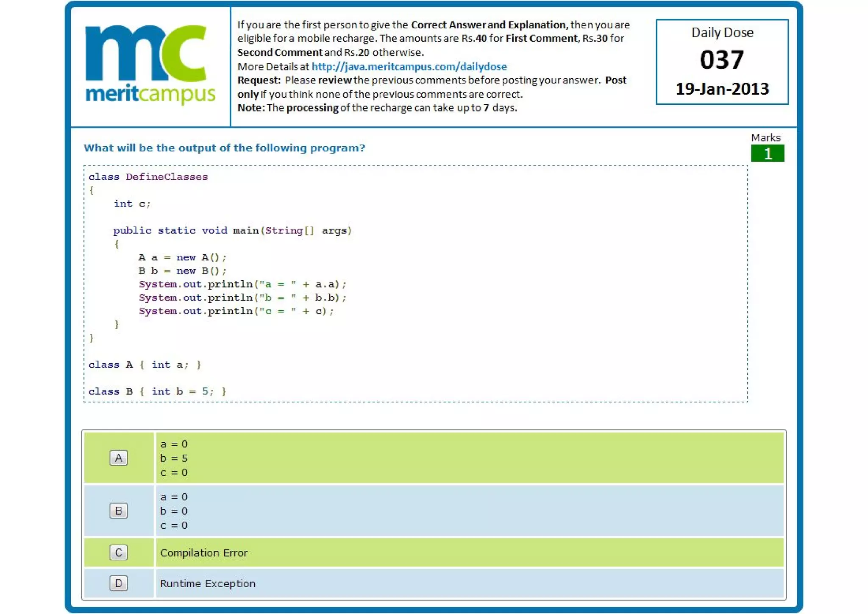This screenshot has width=868, height=614.
Task: Click 'c = 0' in answer B
Action: 174,525
